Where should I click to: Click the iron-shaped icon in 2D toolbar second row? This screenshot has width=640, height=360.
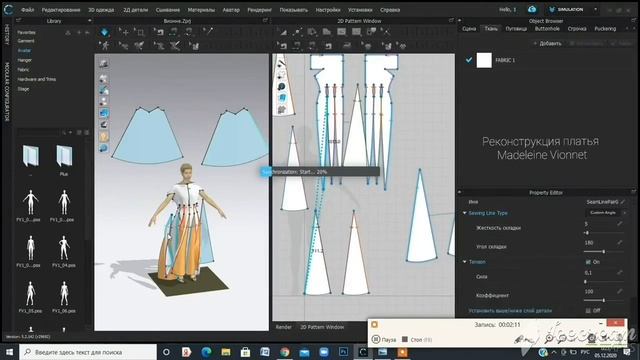pos(347,46)
